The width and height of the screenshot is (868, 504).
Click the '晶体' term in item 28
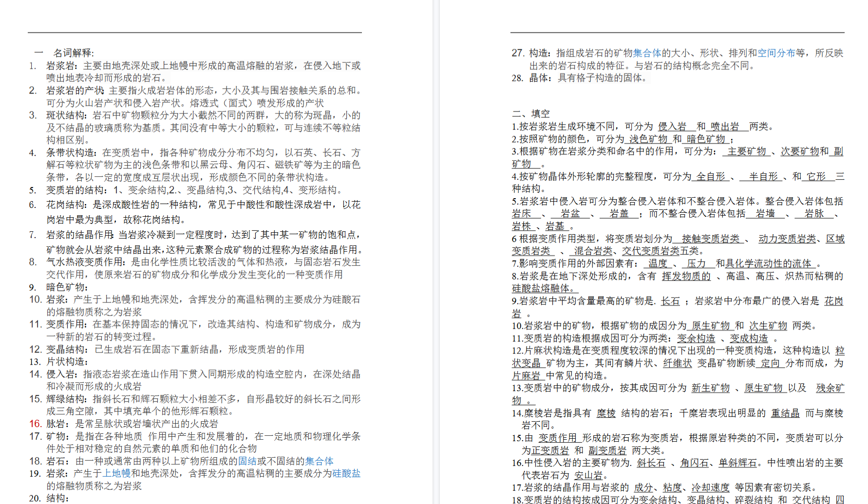click(x=539, y=78)
